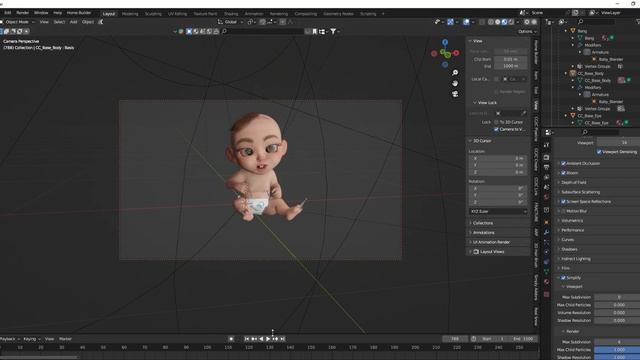Viewport: 640px width, 360px height.
Task: Click the Clip Start value field
Action: 511,59
